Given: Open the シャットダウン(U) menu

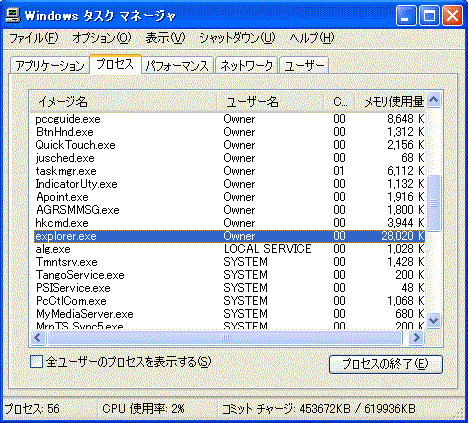Looking at the screenshot, I should coord(237,38).
